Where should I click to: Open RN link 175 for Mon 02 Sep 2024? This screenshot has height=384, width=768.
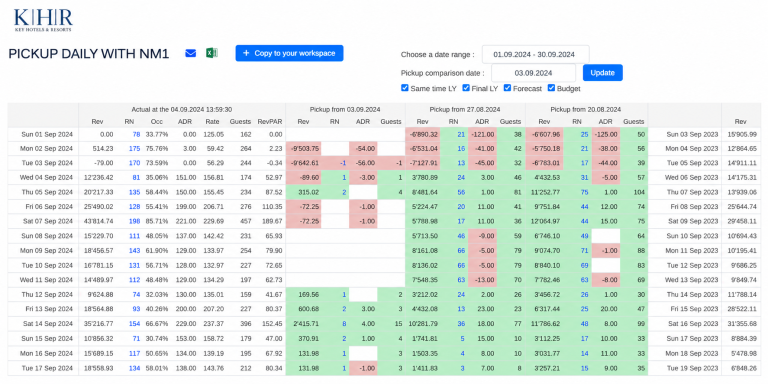134,148
